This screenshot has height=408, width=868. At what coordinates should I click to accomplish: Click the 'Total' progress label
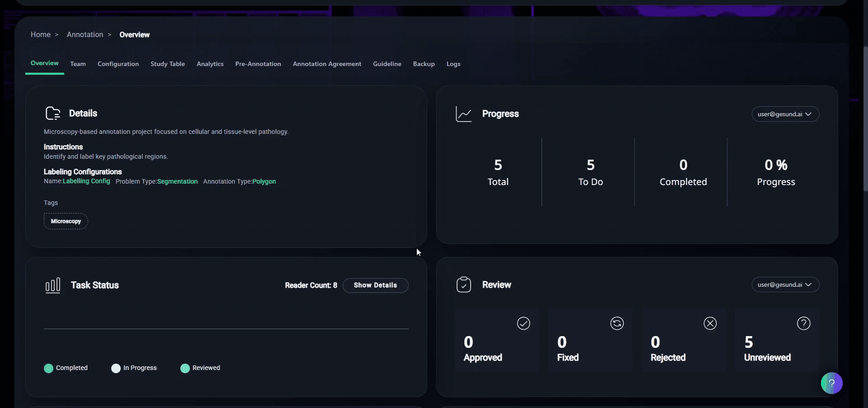point(498,182)
